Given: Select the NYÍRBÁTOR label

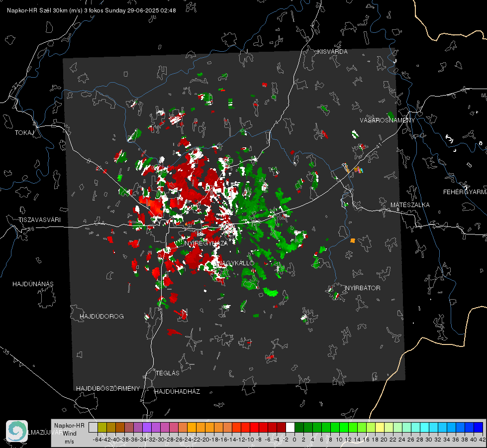Looking at the screenshot, I should click(363, 288).
